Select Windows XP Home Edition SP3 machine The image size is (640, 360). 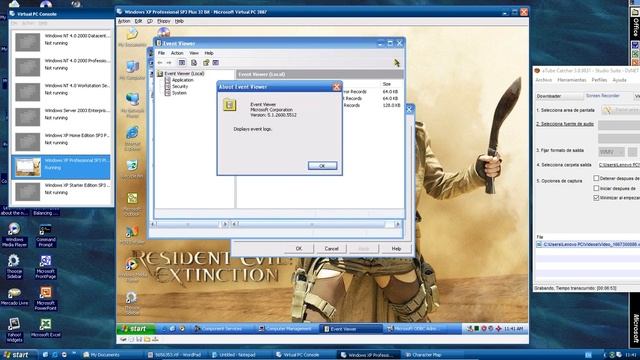tap(61, 142)
